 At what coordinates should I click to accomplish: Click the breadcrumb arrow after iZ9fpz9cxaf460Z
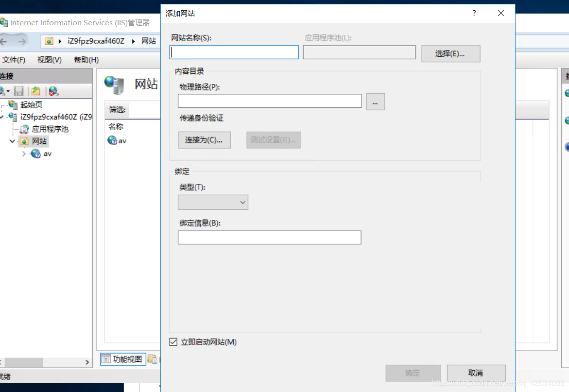click(x=134, y=41)
